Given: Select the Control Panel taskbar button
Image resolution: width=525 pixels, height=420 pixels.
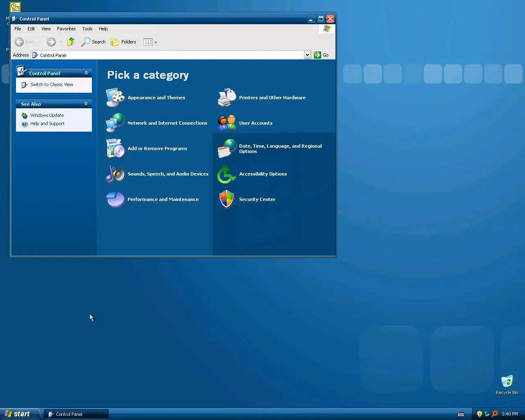Looking at the screenshot, I should (76, 414).
